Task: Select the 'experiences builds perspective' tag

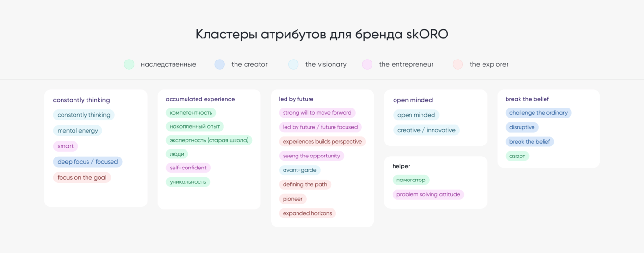Action: (322, 142)
